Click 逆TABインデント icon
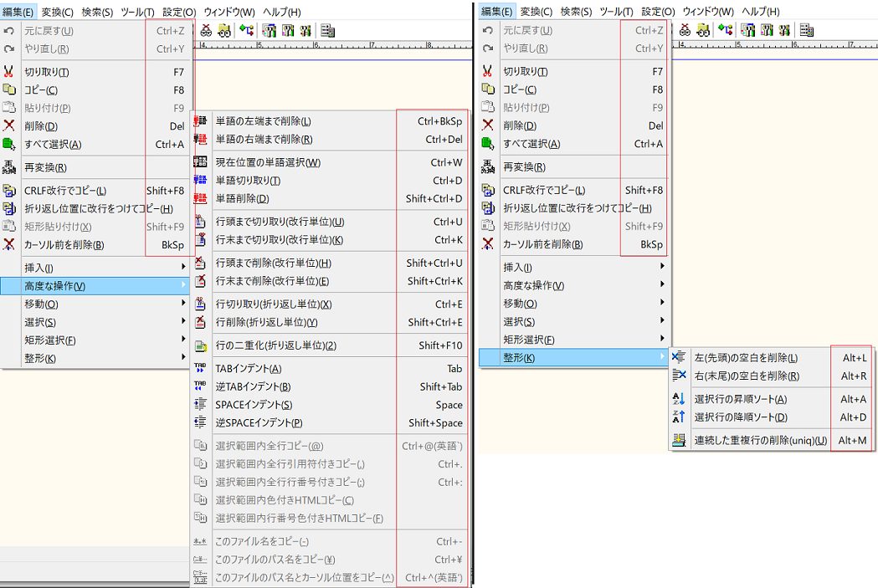878x588 pixels. tap(201, 386)
